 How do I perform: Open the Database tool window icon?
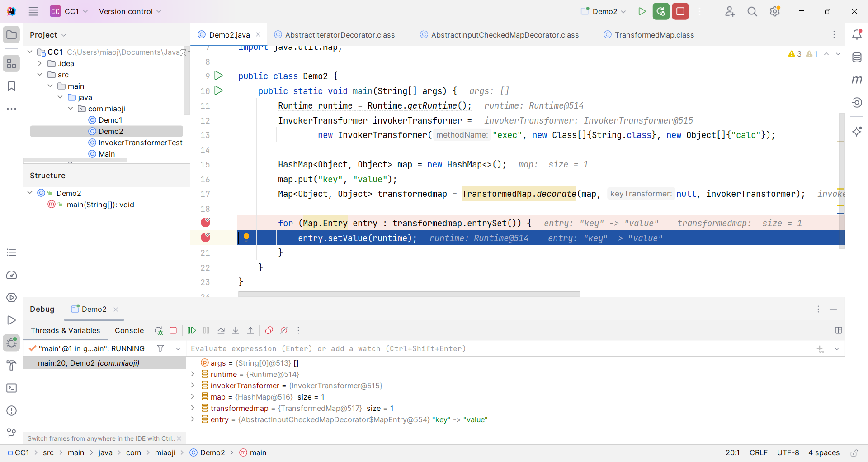[857, 57]
